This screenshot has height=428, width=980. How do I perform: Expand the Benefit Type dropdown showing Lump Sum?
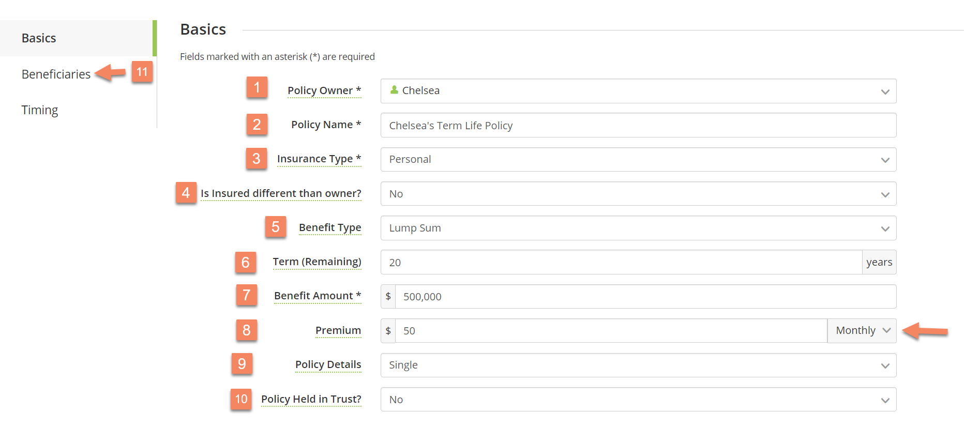point(638,228)
